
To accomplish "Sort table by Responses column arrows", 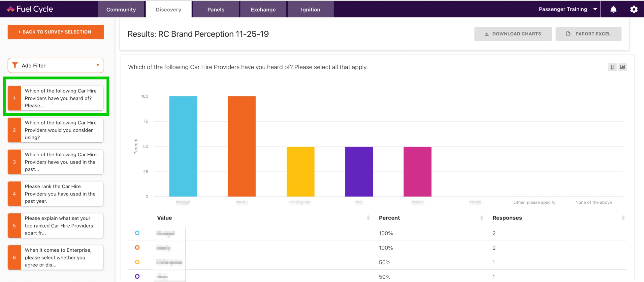I will tap(623, 218).
